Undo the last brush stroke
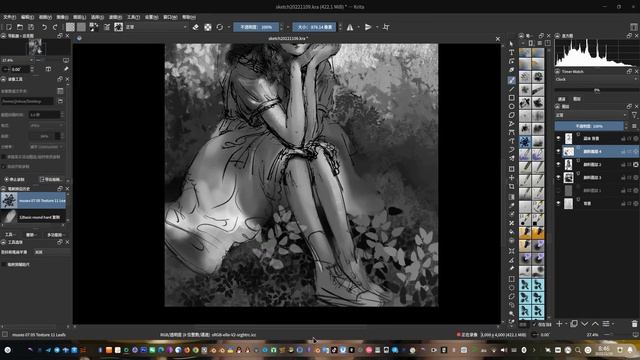640x360 pixels. point(44,27)
